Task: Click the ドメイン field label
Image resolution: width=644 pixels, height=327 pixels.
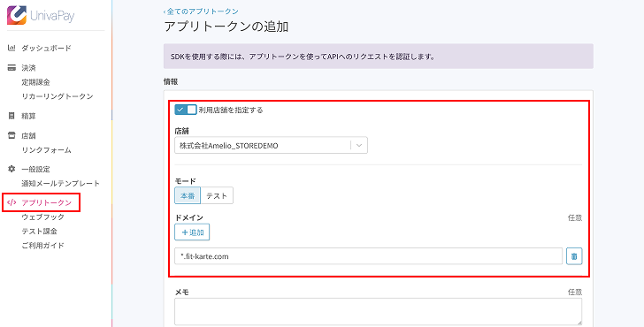Action: coord(189,218)
